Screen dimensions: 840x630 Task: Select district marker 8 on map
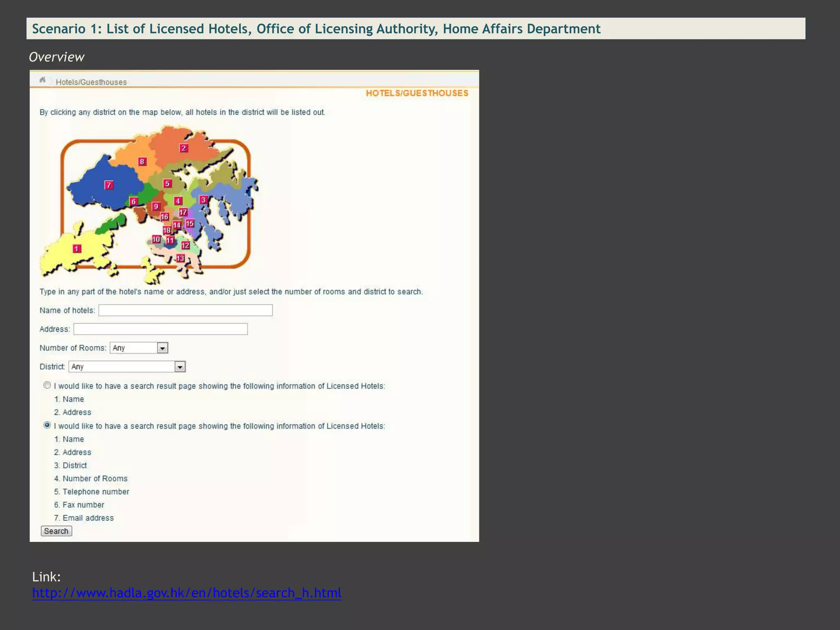[x=142, y=162]
